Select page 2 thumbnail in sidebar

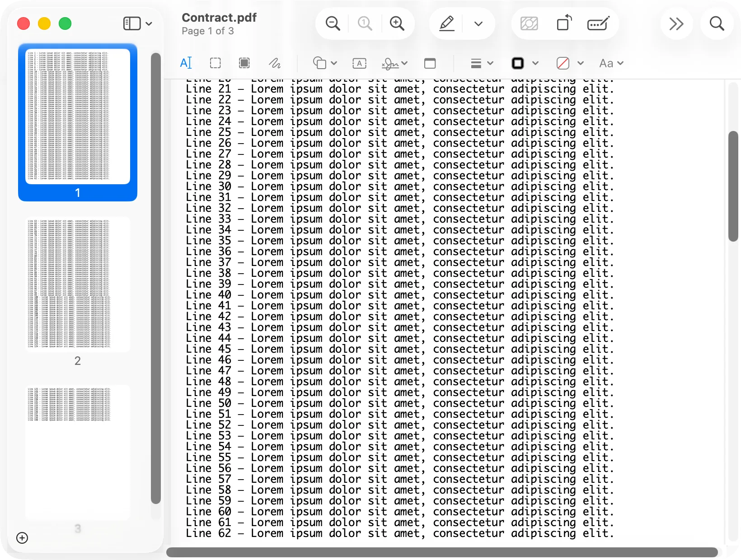(x=78, y=285)
